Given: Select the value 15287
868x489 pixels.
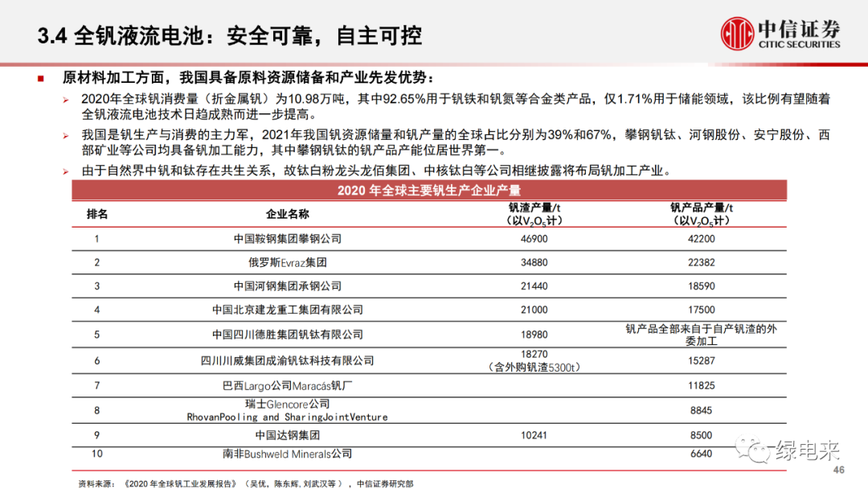Looking at the screenshot, I should (x=702, y=361).
